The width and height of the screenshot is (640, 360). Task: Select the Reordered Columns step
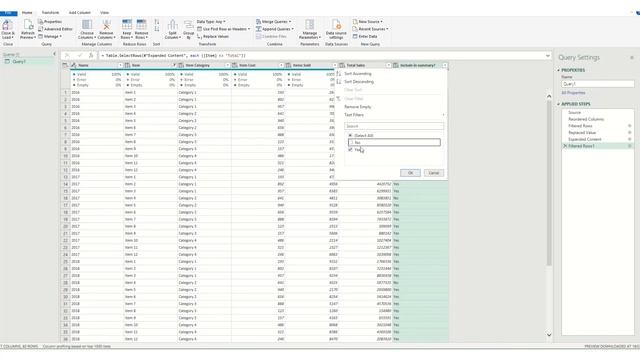click(x=586, y=119)
